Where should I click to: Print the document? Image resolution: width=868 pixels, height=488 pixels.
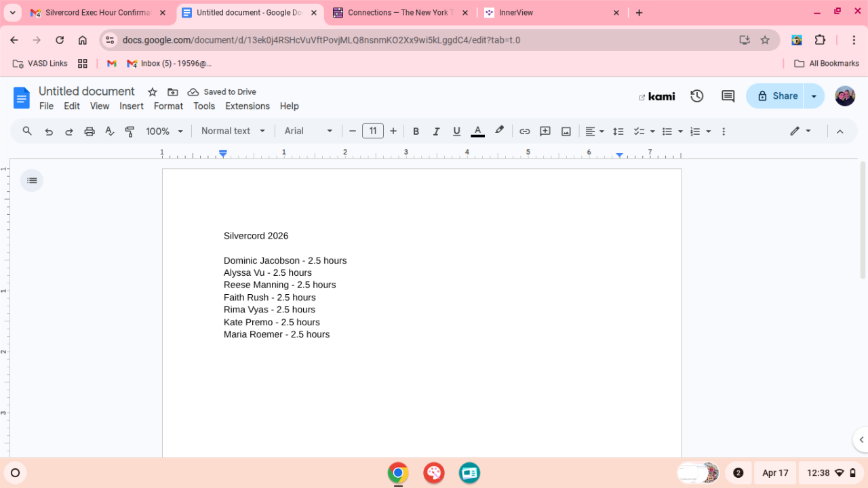[90, 131]
